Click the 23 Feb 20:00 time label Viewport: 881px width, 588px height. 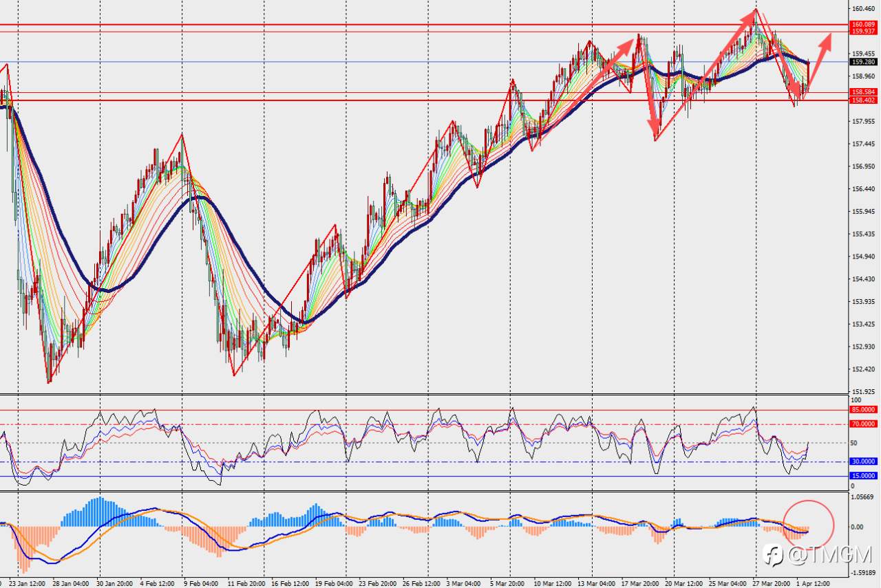[x=378, y=583]
